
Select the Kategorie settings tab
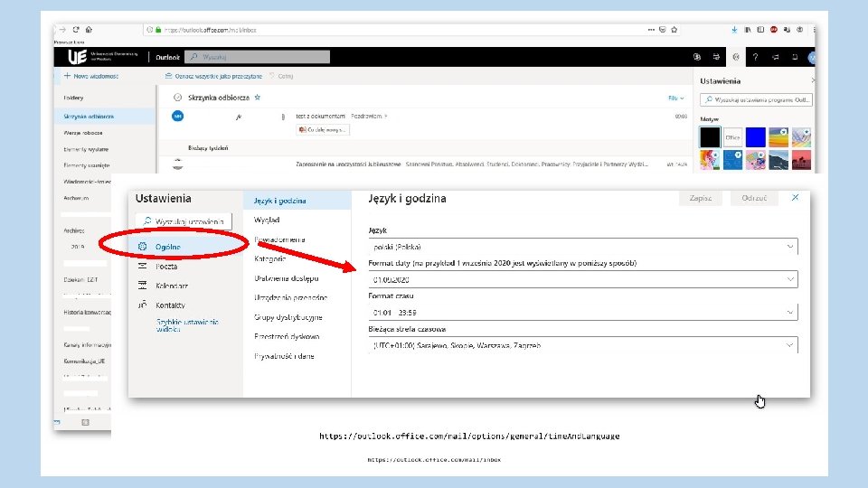[x=269, y=258]
